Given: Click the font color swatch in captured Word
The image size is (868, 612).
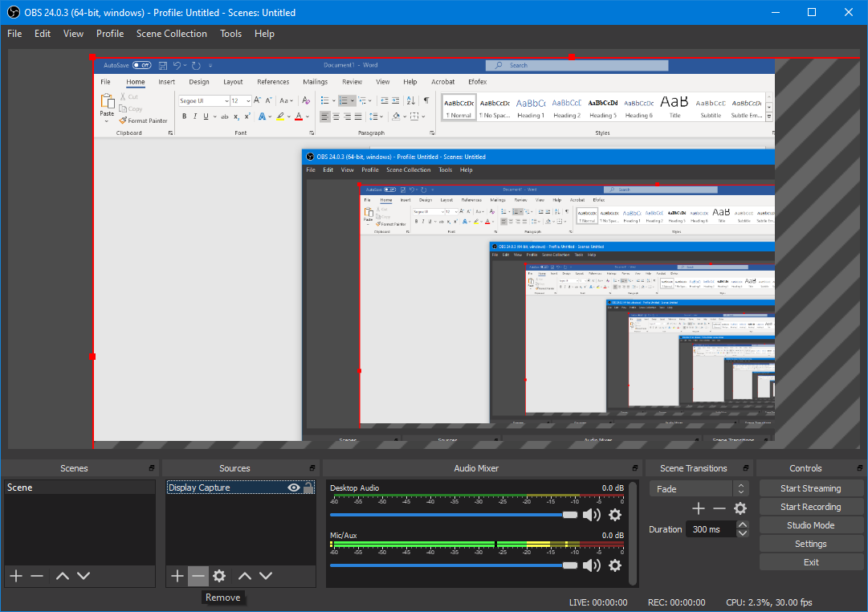Looking at the screenshot, I should (299, 116).
